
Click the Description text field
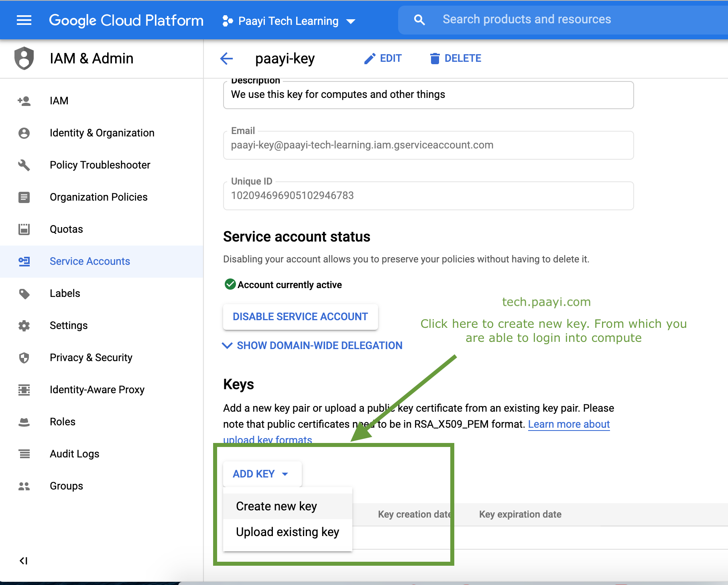(428, 95)
